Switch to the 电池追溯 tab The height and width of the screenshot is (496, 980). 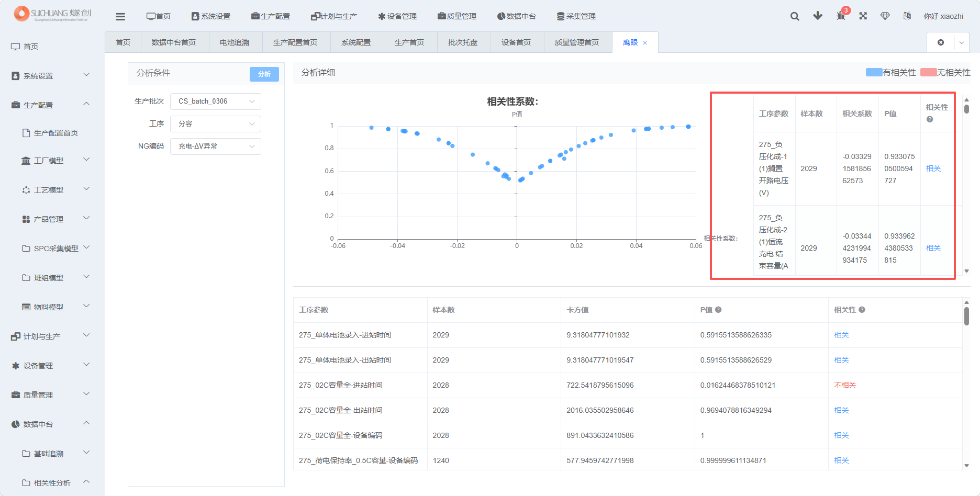[235, 42]
